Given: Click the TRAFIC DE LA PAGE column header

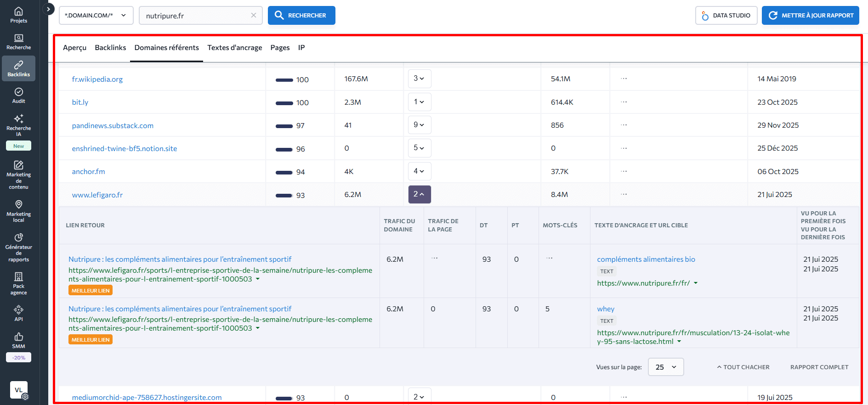Looking at the screenshot, I should click(x=443, y=225).
